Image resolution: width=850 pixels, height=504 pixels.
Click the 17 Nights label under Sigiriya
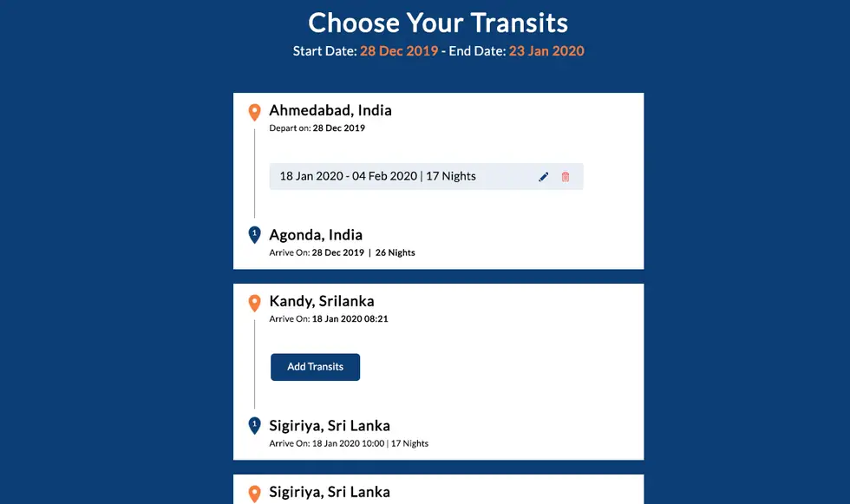click(x=409, y=443)
